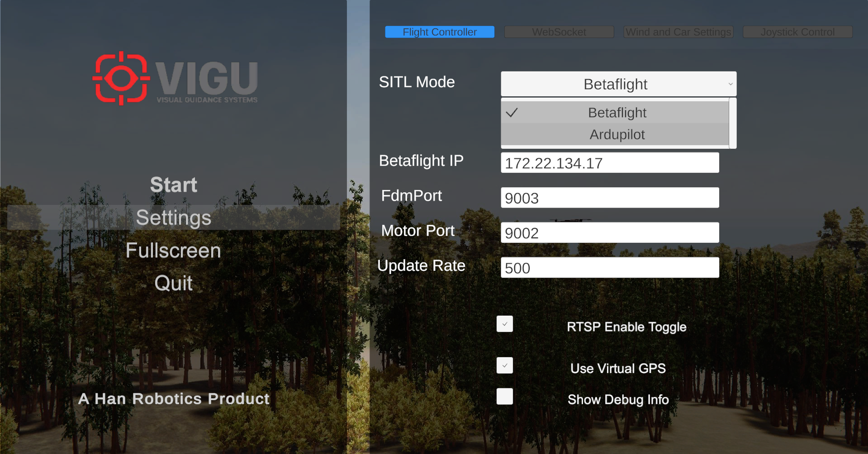Uncheck the Use Virtual GPS checkbox
This screenshot has height=454, width=868.
[504, 366]
